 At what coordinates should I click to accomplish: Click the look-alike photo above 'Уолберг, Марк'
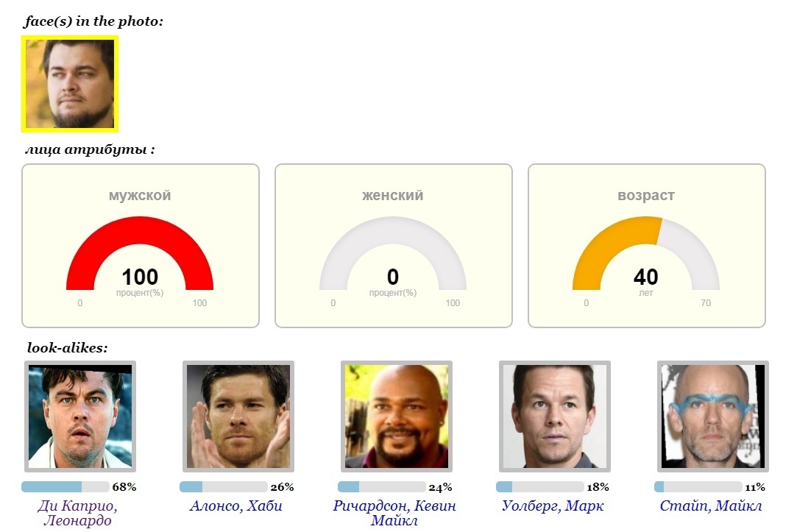554,416
